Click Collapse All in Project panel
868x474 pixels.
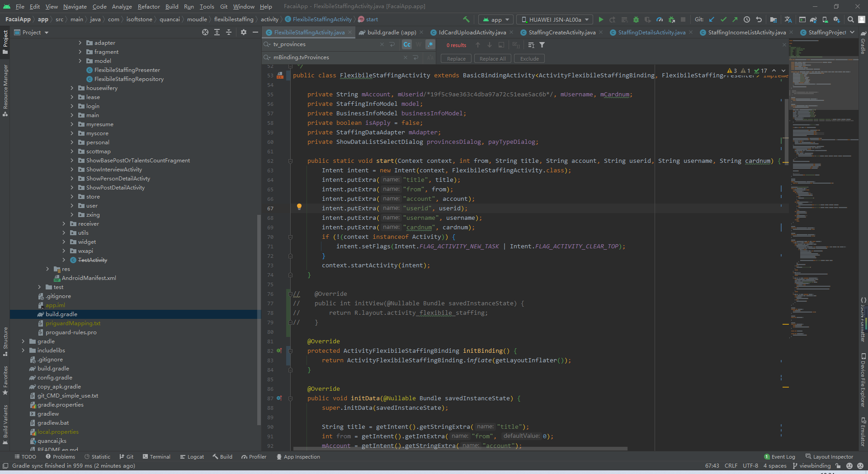[x=229, y=32]
